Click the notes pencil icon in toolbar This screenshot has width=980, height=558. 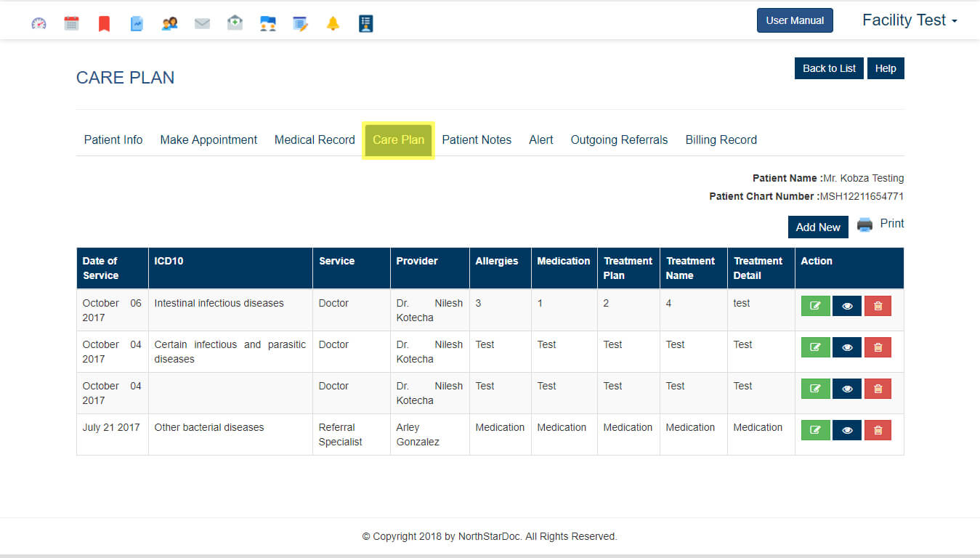pos(300,23)
